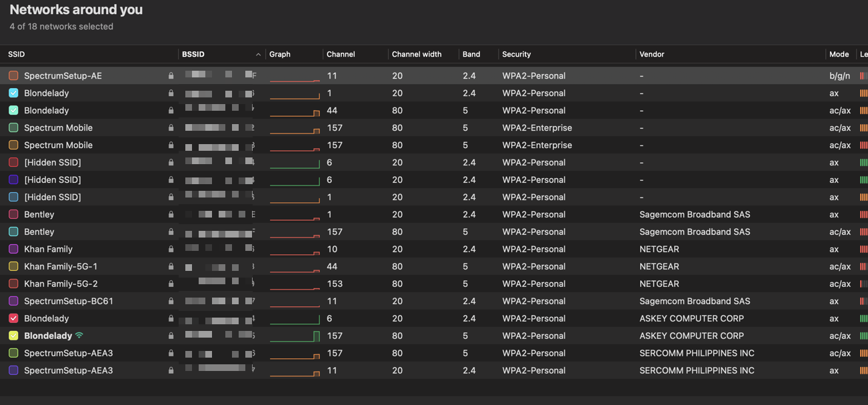Select the Bentley network on channel 157
This screenshot has width=868, height=405.
(x=434, y=232)
